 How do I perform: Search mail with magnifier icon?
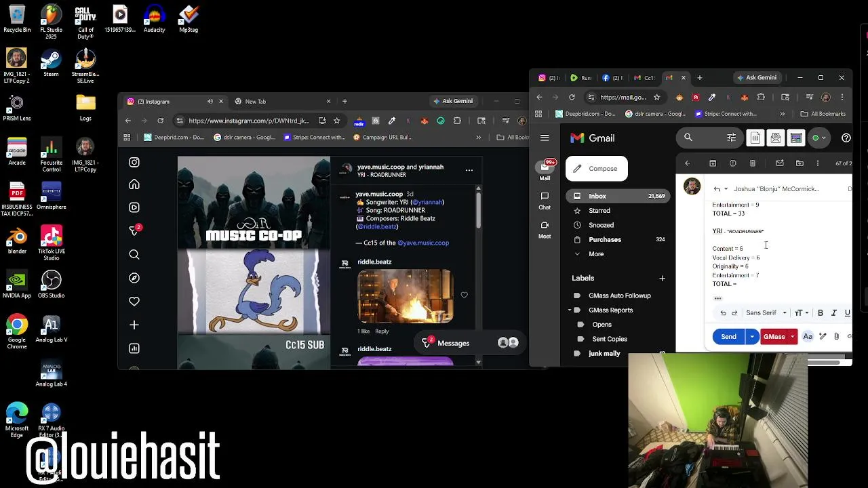[688, 138]
